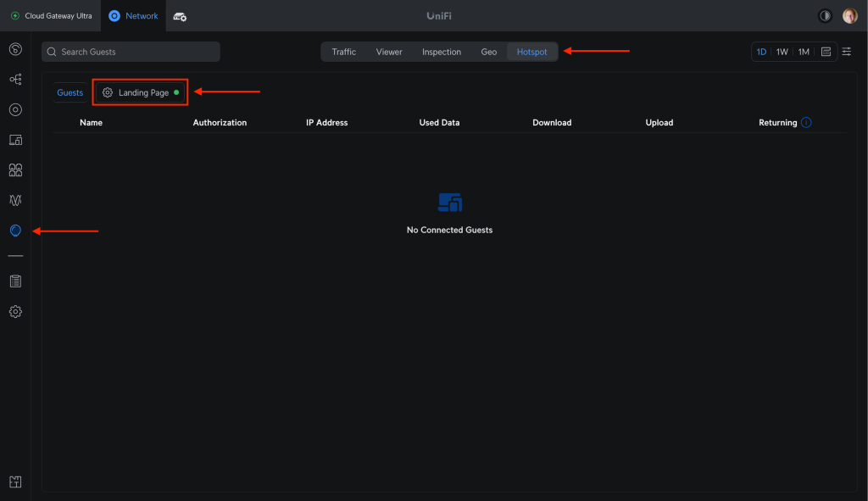Screen dimensions: 868x501
Task: Toggle the dark/light theme icon
Action: point(825,16)
